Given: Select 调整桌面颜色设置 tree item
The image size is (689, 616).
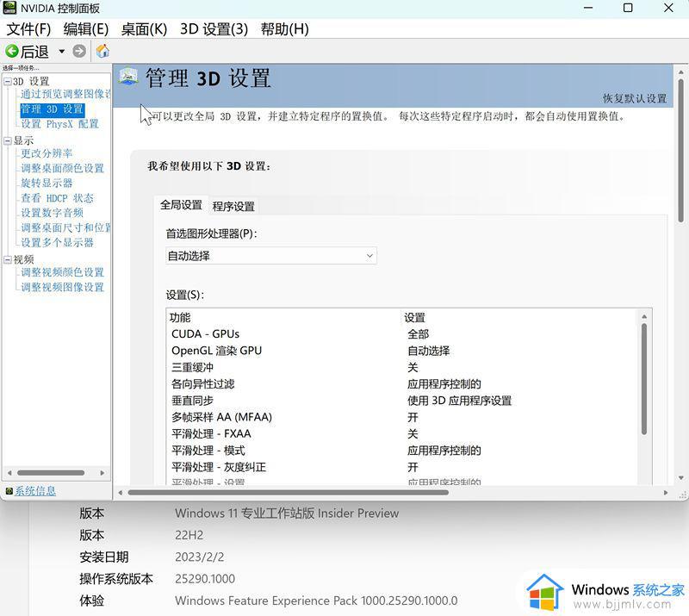Looking at the screenshot, I should pyautogui.click(x=62, y=168).
